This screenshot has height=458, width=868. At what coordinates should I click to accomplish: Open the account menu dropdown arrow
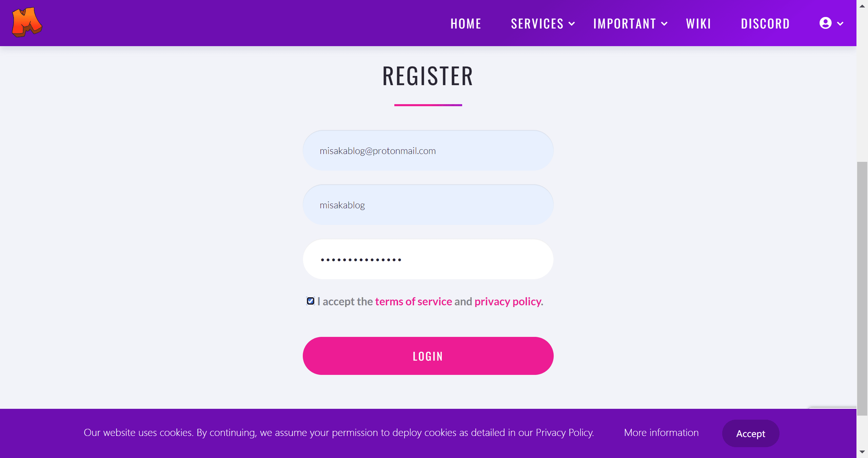pos(840,24)
